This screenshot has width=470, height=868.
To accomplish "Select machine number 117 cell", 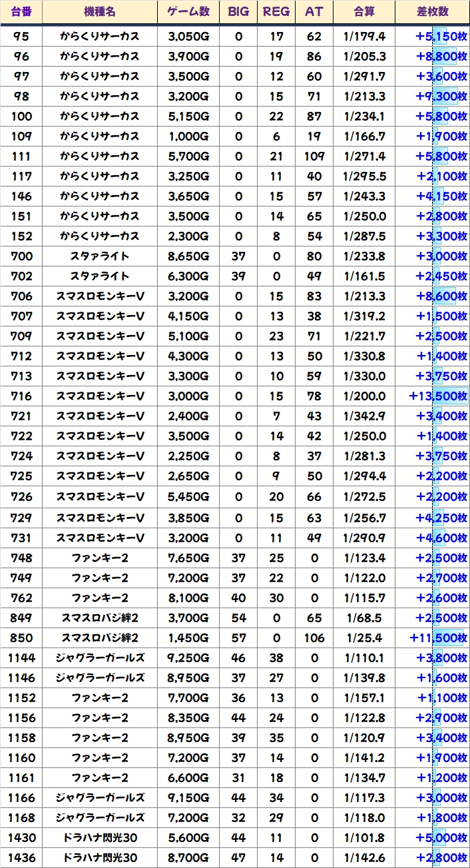I will [x=21, y=176].
